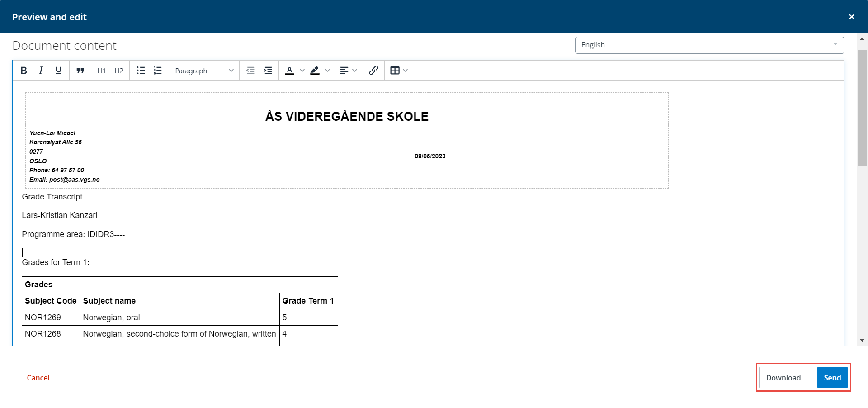The width and height of the screenshot is (868, 408).
Task: Expand table options arrow
Action: click(x=406, y=71)
